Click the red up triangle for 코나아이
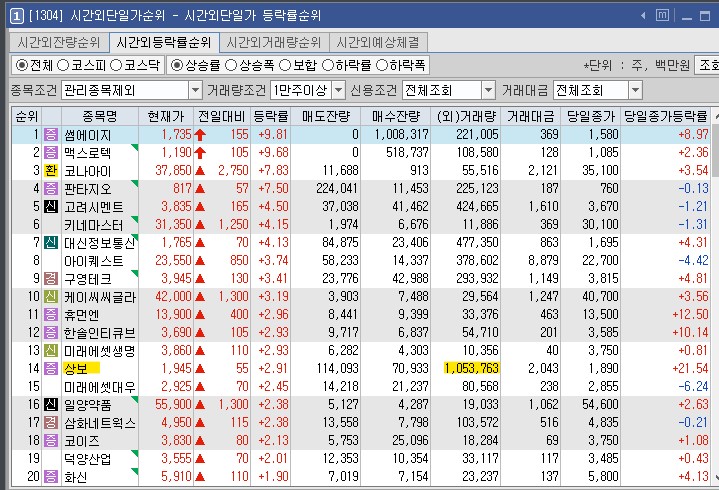The image size is (719, 490). pos(200,171)
